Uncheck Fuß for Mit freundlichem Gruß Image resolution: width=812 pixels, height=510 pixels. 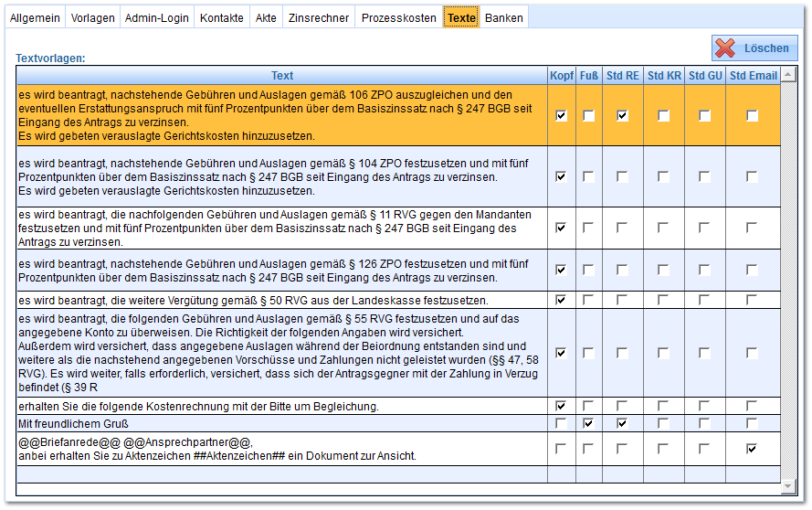click(x=588, y=423)
